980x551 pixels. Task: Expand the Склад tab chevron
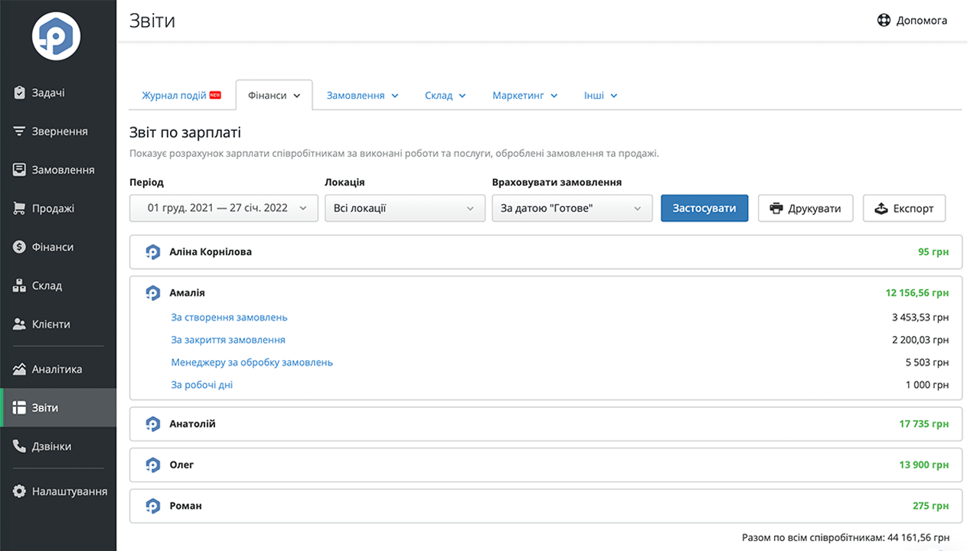click(462, 96)
